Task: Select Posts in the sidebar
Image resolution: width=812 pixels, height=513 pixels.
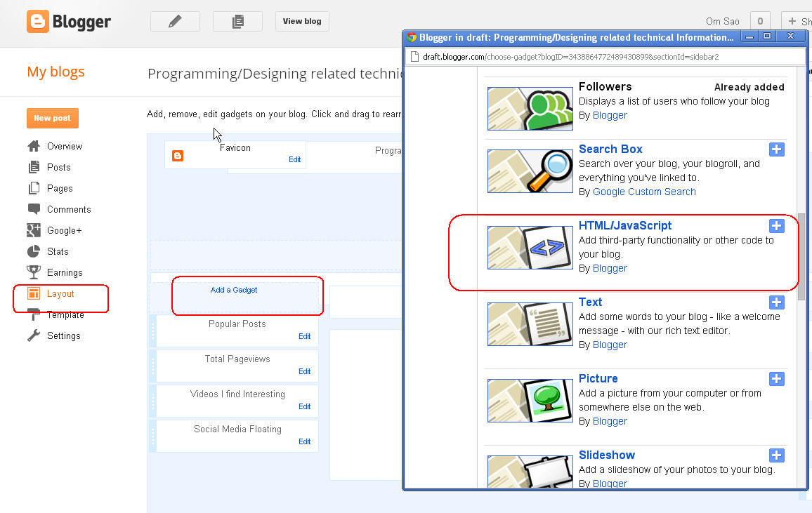Action: tap(58, 167)
